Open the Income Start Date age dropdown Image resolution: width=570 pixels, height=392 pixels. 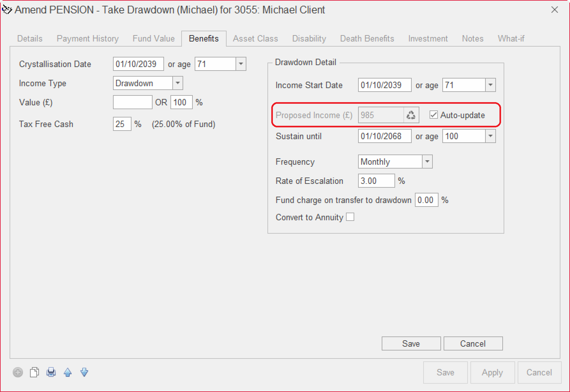pos(490,85)
